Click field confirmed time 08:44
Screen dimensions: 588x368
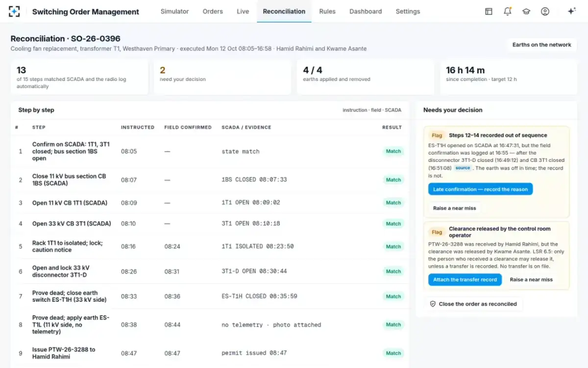tap(172, 325)
